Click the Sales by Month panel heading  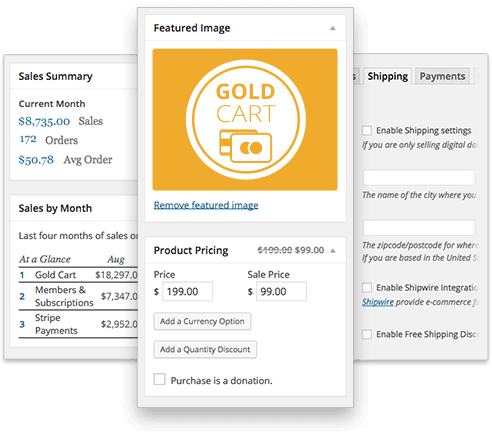coord(55,208)
